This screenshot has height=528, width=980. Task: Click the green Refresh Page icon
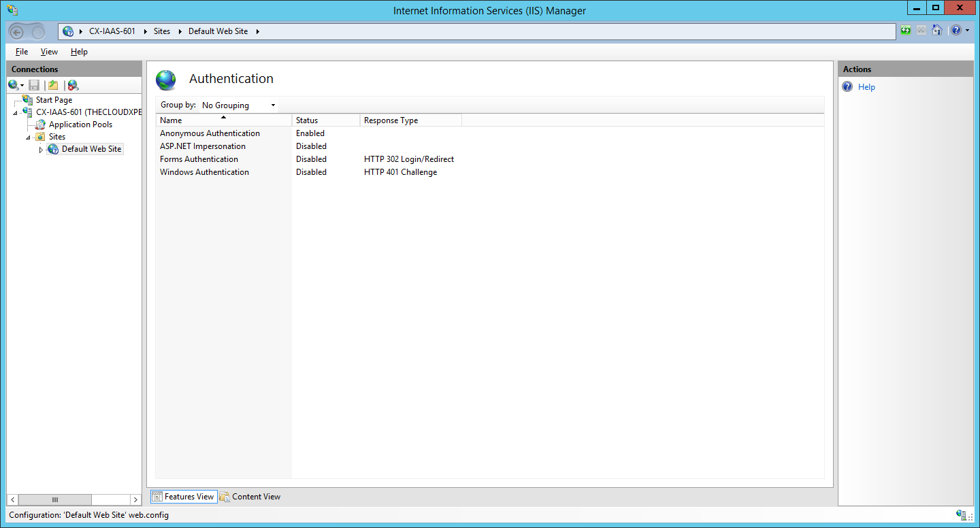(x=905, y=31)
